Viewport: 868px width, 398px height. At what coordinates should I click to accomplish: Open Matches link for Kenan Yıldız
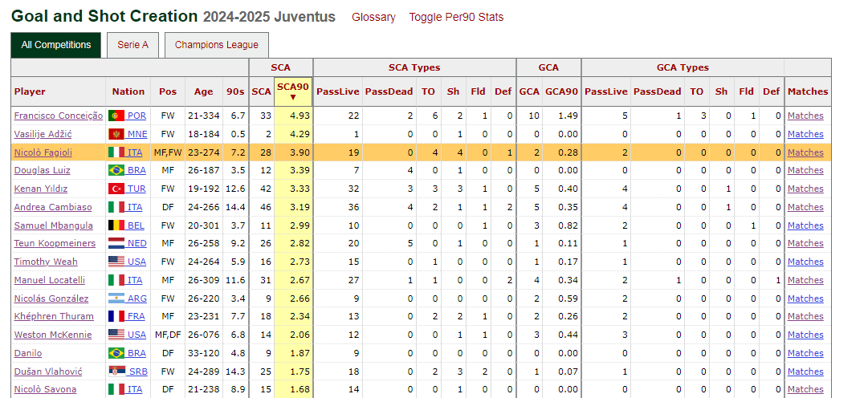pyautogui.click(x=805, y=189)
